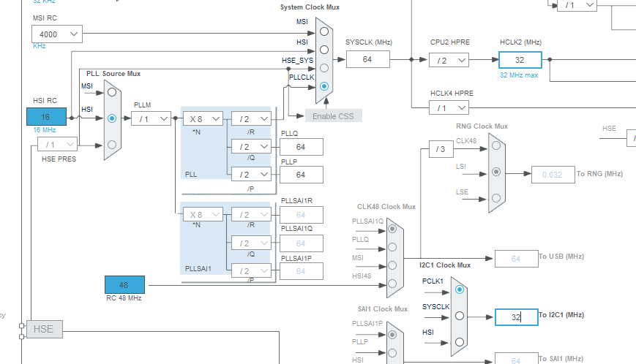Click the Enable CSS button
636x364 pixels.
pos(334,115)
